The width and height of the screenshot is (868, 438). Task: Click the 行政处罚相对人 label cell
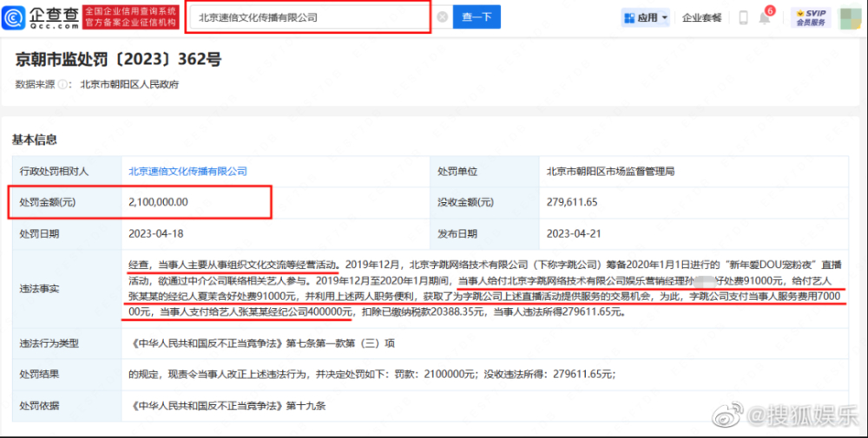[x=67, y=172]
